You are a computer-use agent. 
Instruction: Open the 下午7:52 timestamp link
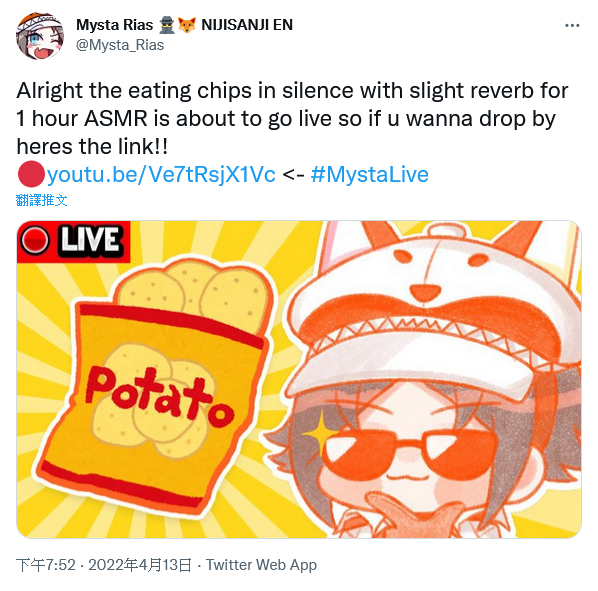pos(46,565)
